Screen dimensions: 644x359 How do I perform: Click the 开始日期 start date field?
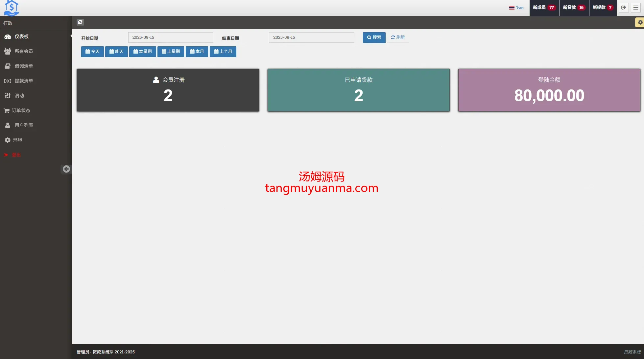pos(170,37)
